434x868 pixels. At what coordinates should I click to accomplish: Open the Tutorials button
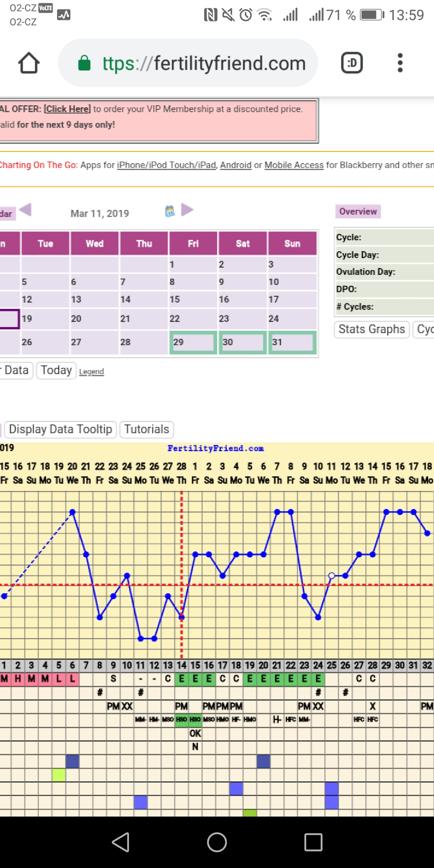pyautogui.click(x=147, y=429)
